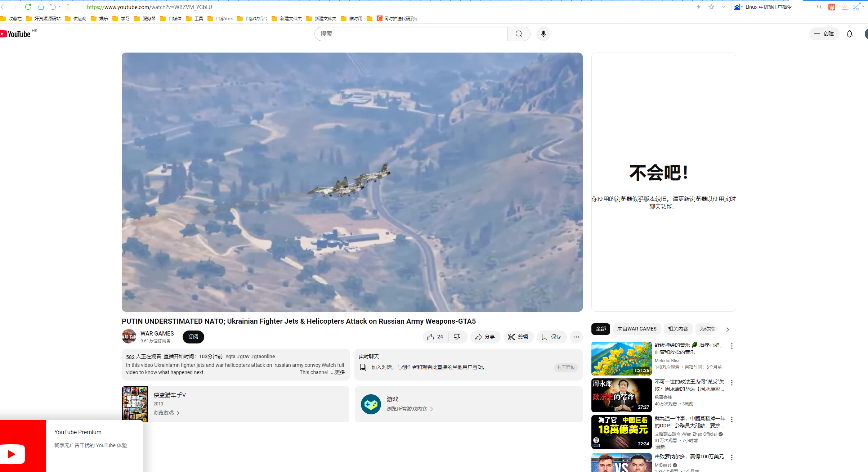
Task: Open the 18萬億美元 video thumbnail
Action: [x=621, y=432]
